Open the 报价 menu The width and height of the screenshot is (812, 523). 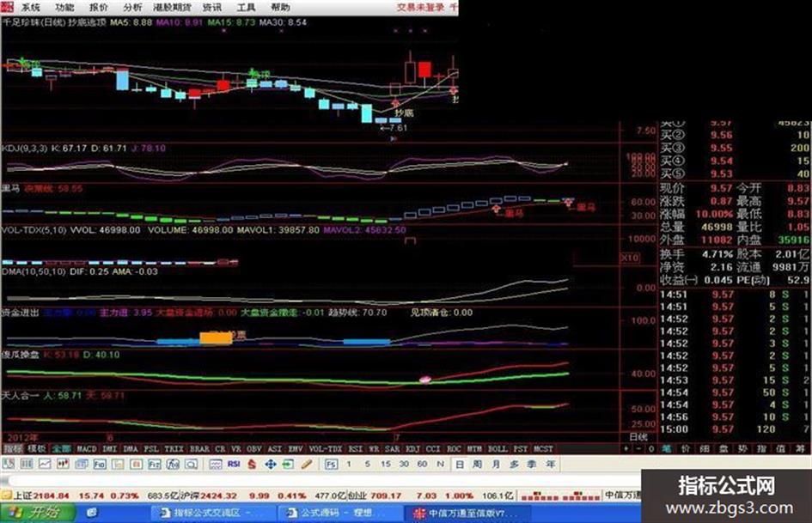[x=99, y=7]
